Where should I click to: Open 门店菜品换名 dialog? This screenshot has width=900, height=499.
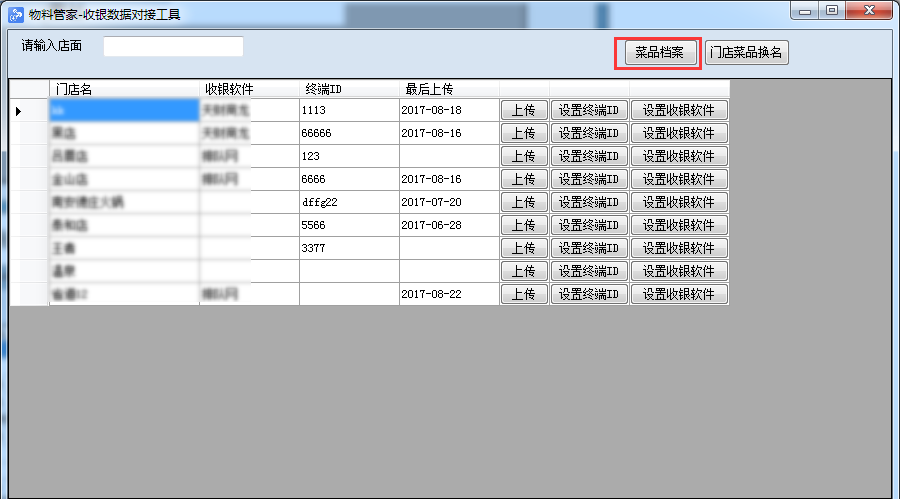point(746,53)
